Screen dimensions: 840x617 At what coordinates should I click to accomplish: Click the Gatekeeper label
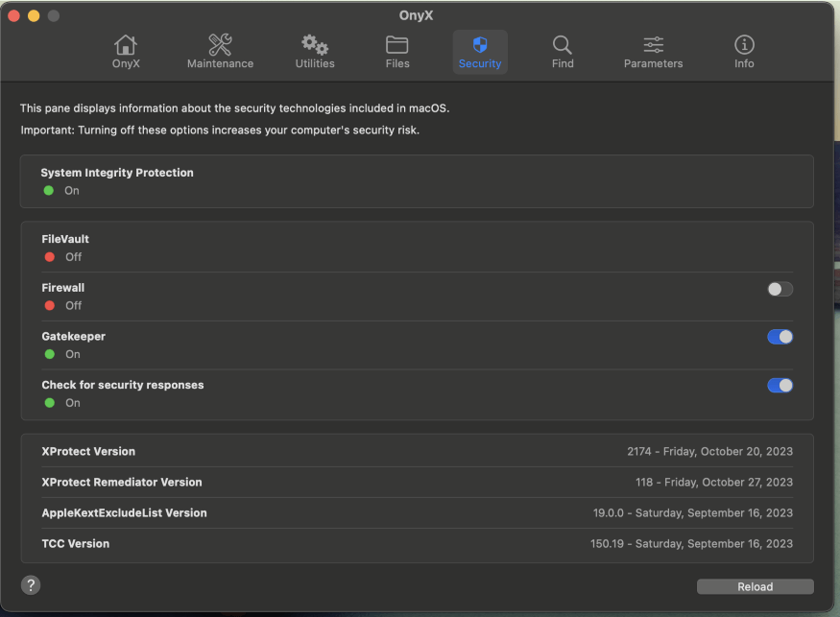[73, 337]
